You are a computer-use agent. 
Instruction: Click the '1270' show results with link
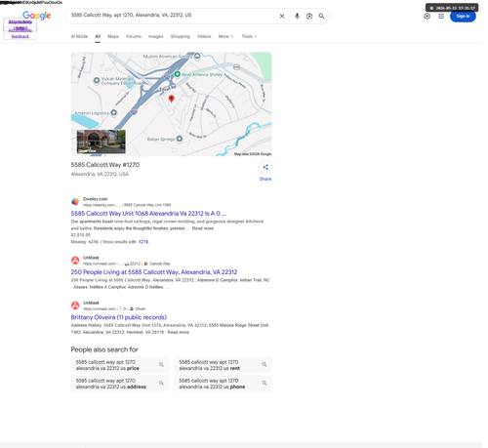click(143, 242)
